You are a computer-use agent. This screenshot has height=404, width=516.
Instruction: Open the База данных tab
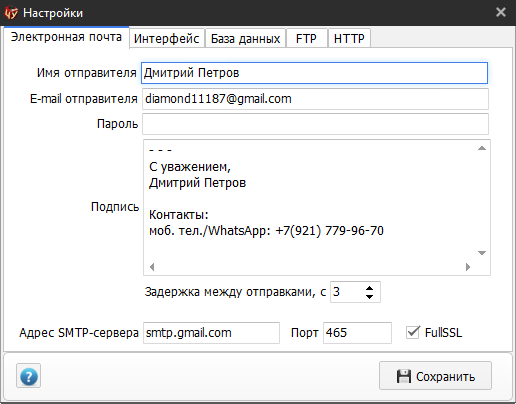pos(245,39)
